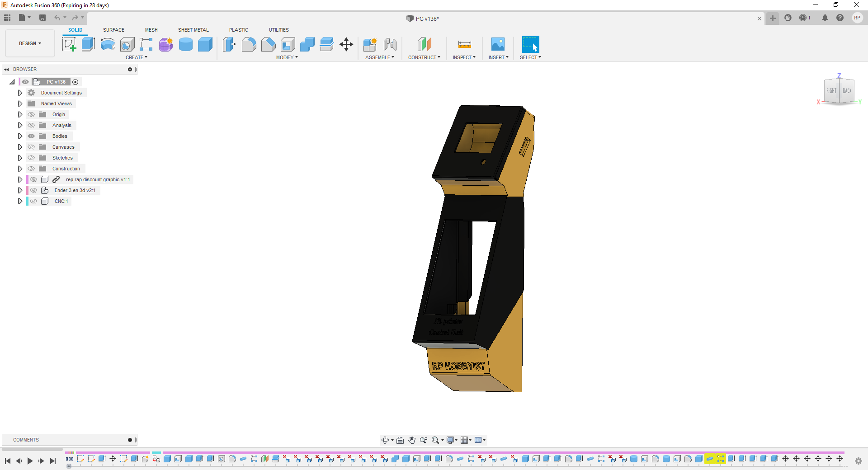Select the Shell tool

point(288,44)
